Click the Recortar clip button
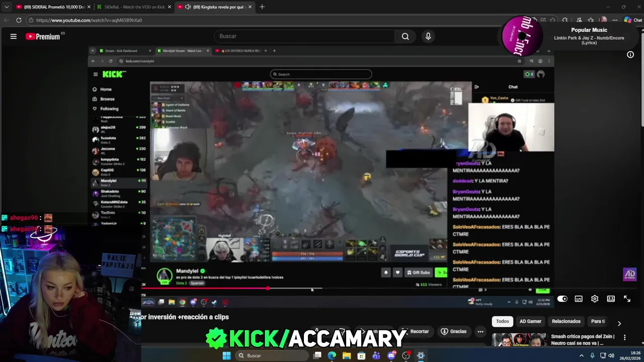 (417, 331)
